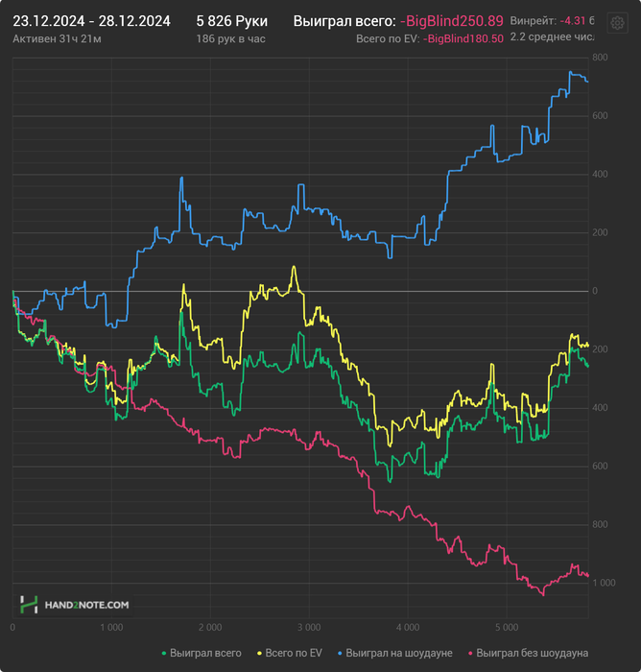Click the 5 826 Руки hands count
Image resolution: width=641 pixels, height=672 pixels.
click(231, 20)
